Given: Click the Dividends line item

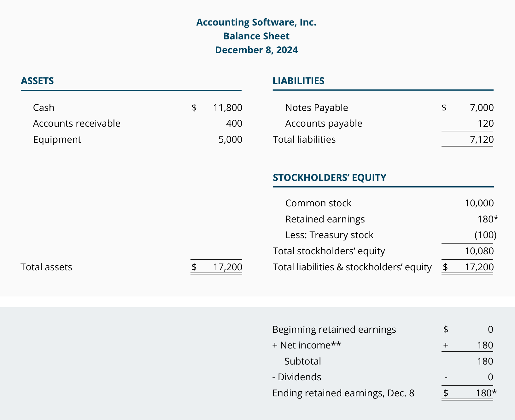Looking at the screenshot, I should click(296, 377).
